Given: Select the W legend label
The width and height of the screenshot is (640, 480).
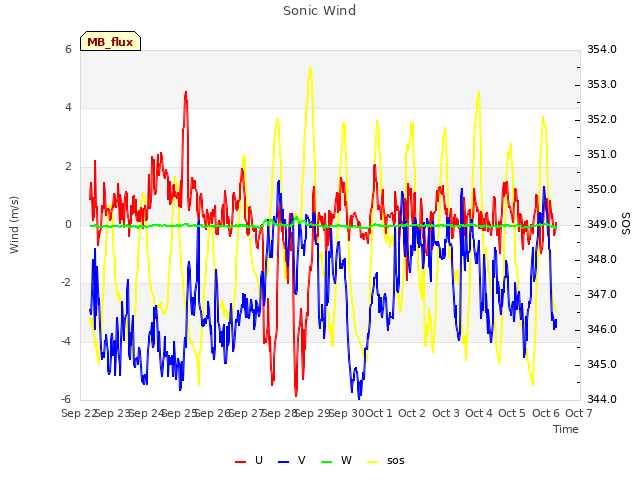Looking at the screenshot, I should pos(346,460).
